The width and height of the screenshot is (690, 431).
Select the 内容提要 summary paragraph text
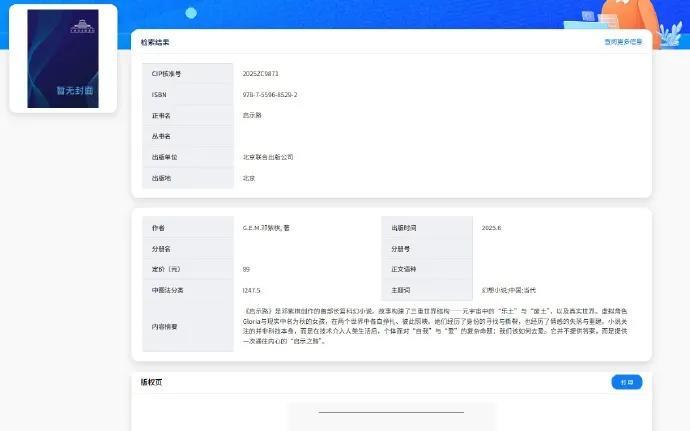point(435,326)
